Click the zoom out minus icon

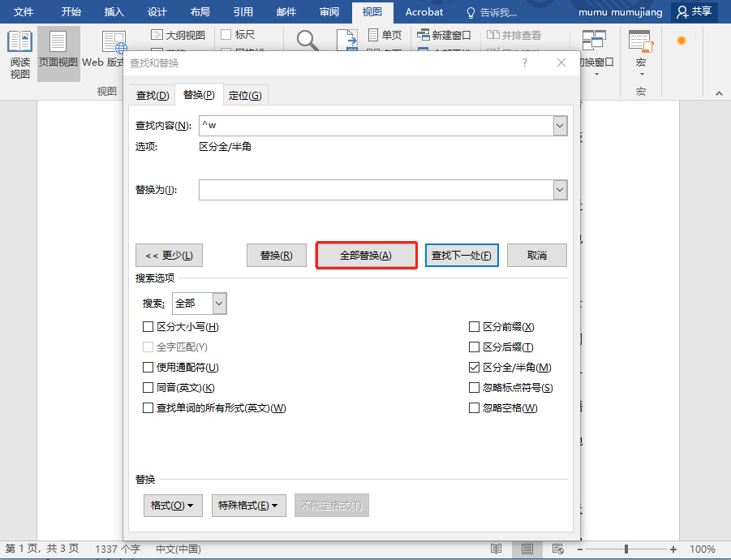[x=580, y=549]
